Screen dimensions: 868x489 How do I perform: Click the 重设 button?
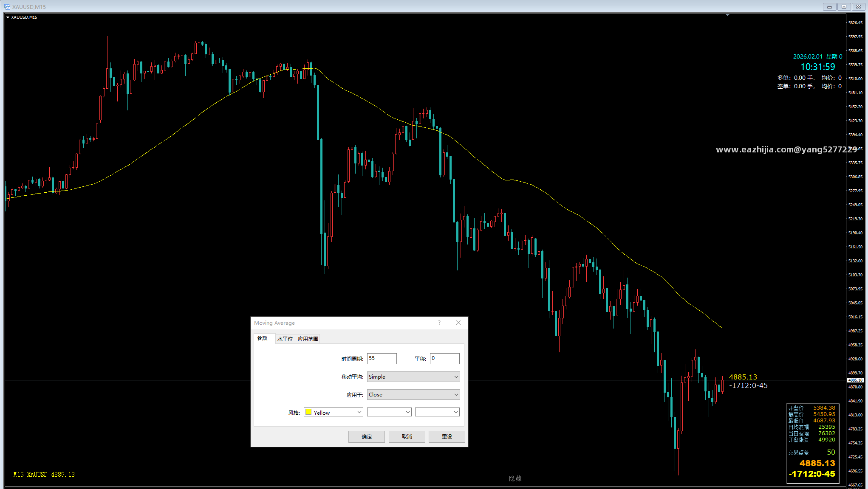447,436
